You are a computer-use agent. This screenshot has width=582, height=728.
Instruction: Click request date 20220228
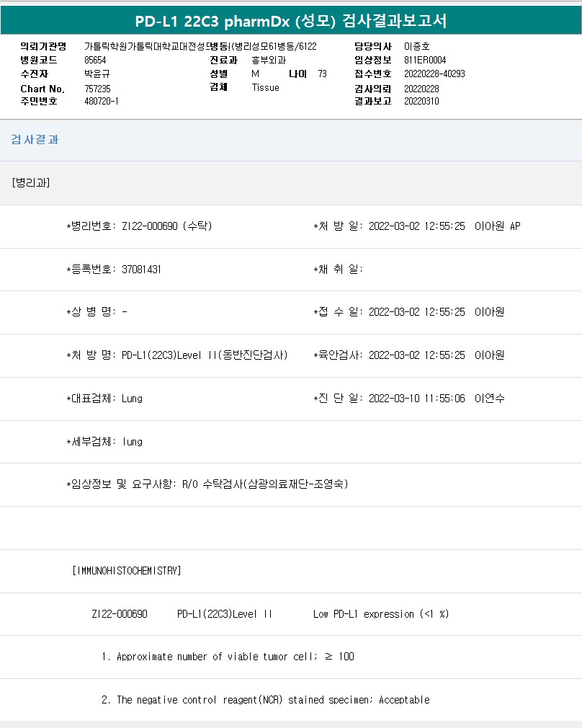[x=421, y=89]
